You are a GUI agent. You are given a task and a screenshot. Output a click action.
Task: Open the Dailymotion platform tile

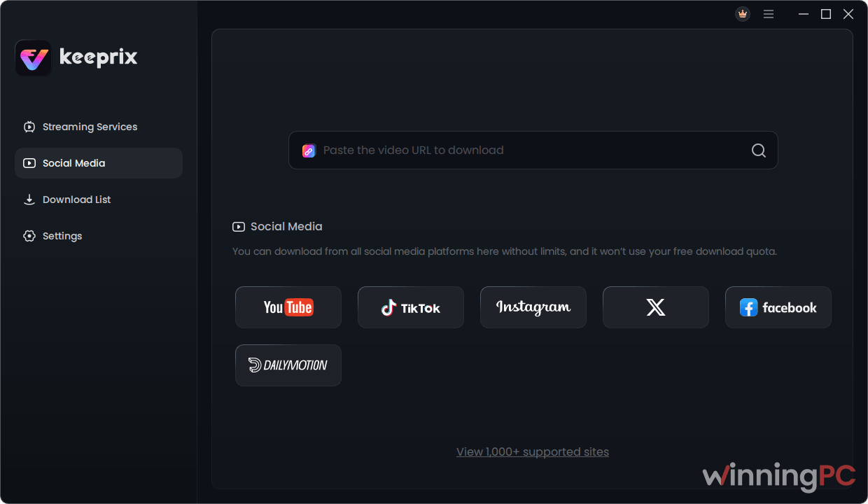tap(288, 365)
